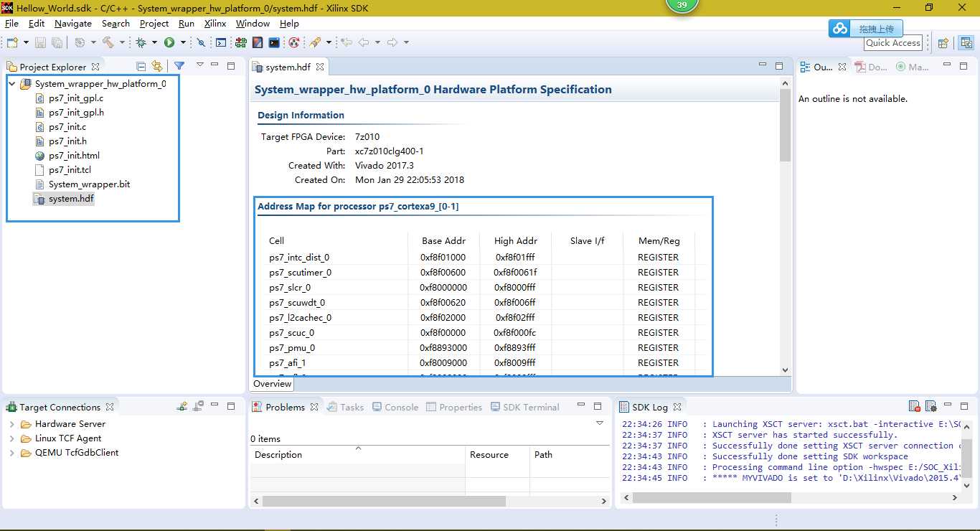Screen dimensions: 980x531
Task: Expand the QEMU TcfGdbClient node
Action: 12,453
